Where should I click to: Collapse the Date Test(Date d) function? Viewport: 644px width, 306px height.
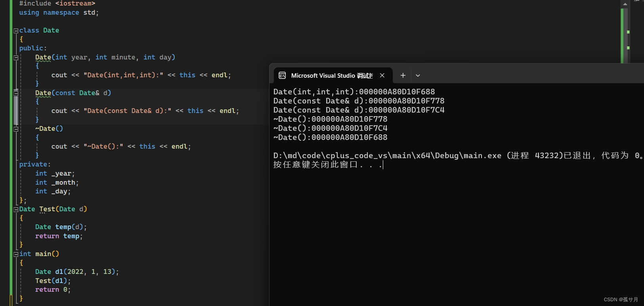(x=16, y=209)
